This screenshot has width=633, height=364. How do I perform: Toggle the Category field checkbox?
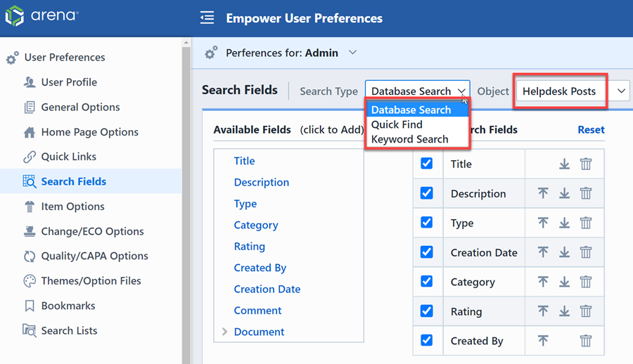coord(427,281)
